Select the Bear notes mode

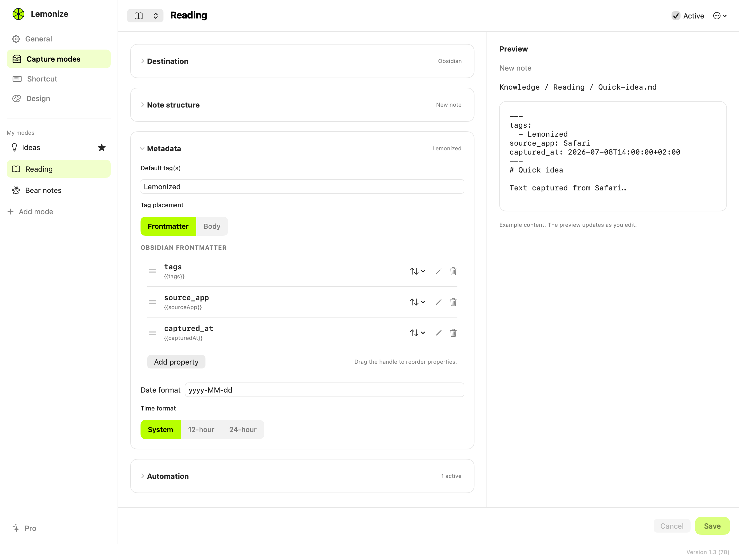tap(59, 190)
